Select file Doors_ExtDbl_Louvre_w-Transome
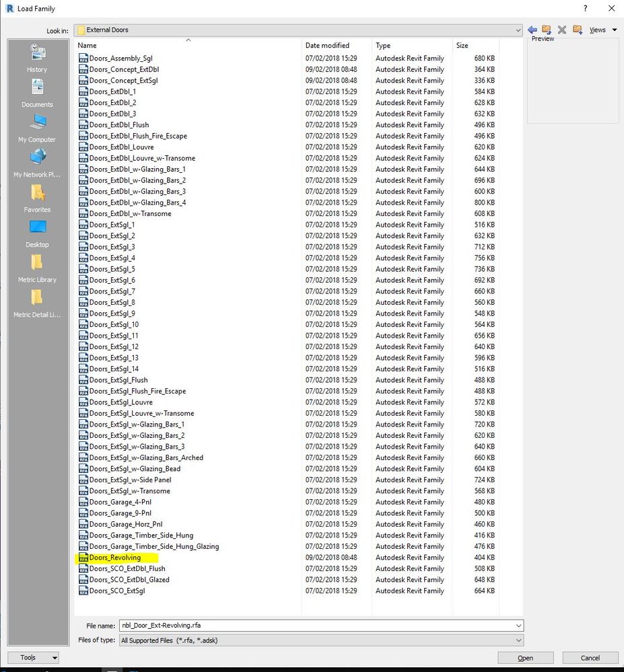Screen dimensions: 624x672 click(x=142, y=158)
